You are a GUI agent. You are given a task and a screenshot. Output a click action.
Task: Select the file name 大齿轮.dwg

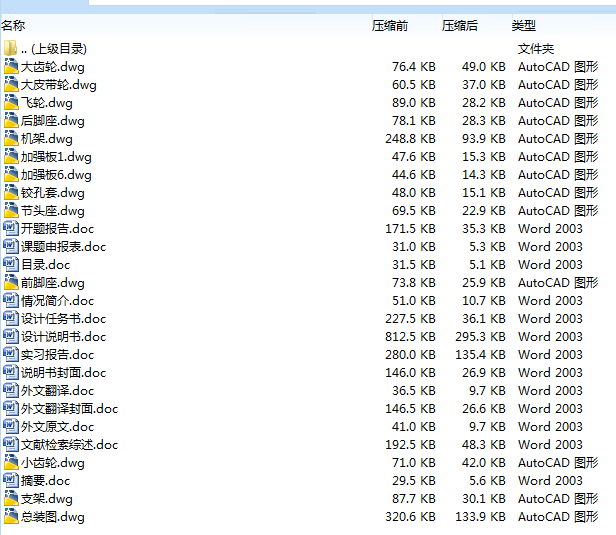coord(53,67)
